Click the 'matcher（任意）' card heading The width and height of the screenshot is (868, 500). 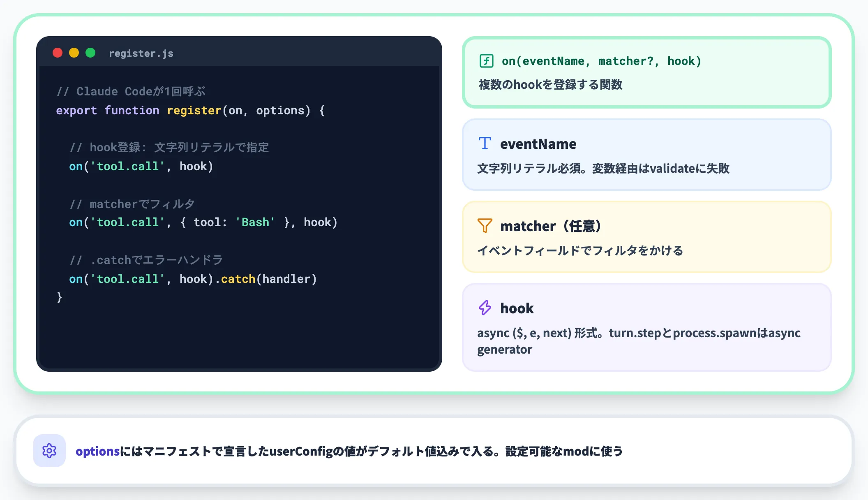click(551, 226)
